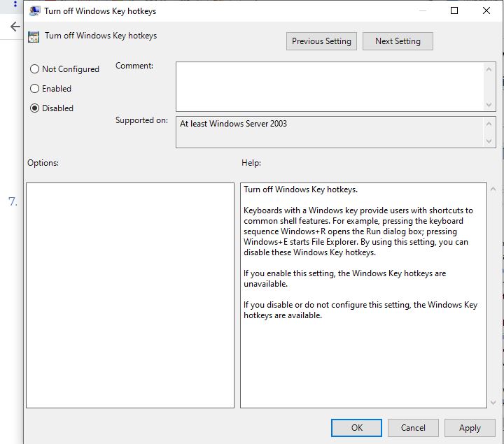This screenshot has height=444, width=504.
Task: Click the empty Options pane
Action: (x=130, y=295)
